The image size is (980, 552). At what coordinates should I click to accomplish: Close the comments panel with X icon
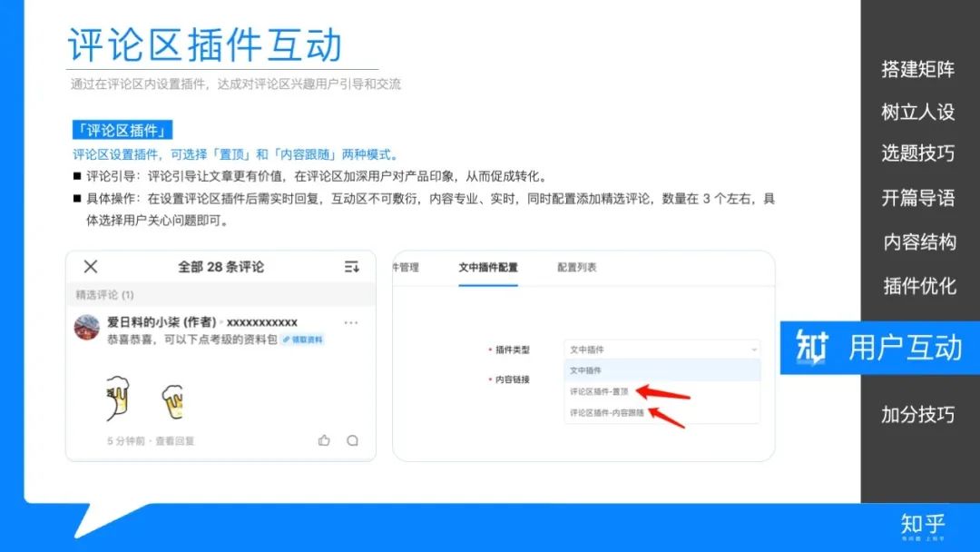click(91, 266)
